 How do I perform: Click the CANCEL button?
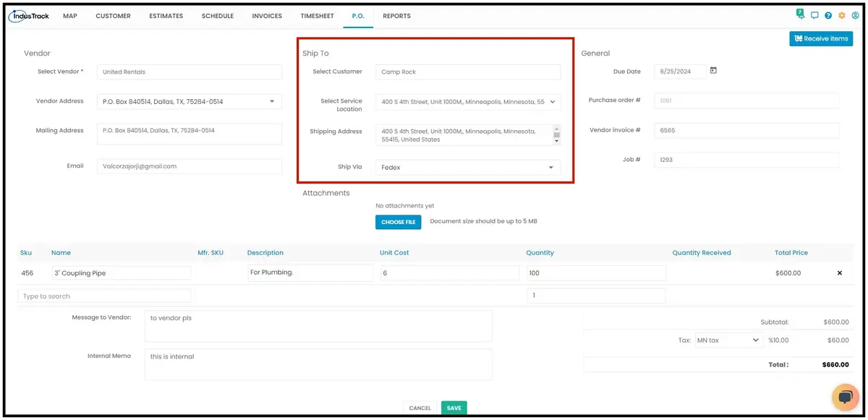pos(420,408)
